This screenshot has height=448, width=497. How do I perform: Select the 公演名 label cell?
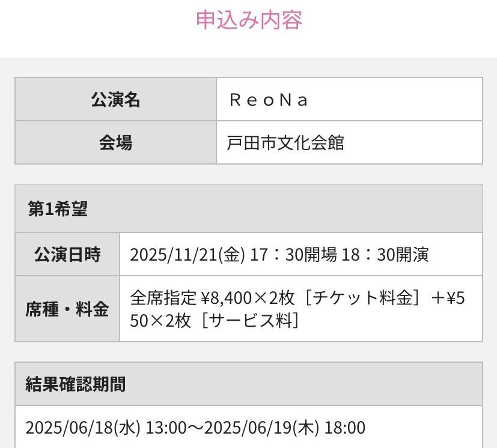[x=116, y=99]
